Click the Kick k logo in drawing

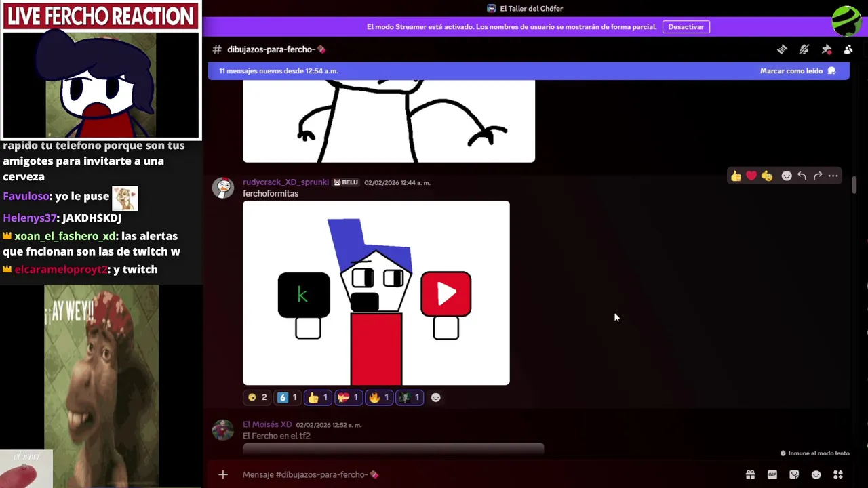pos(304,295)
